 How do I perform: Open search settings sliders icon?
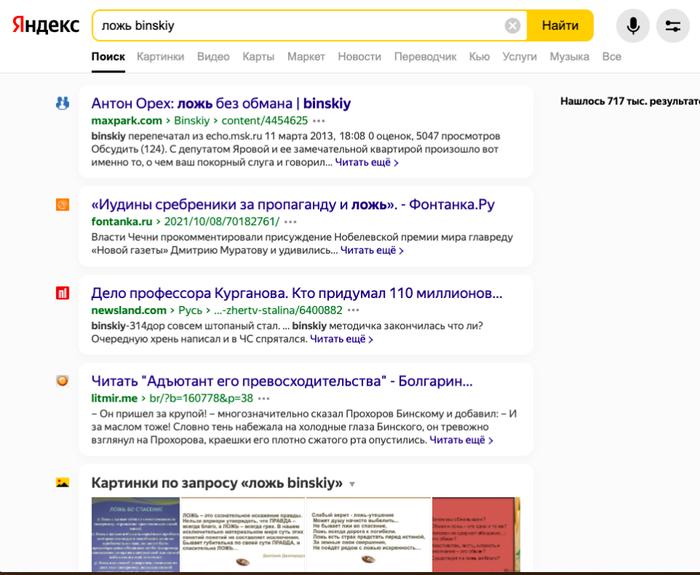pos(674,26)
